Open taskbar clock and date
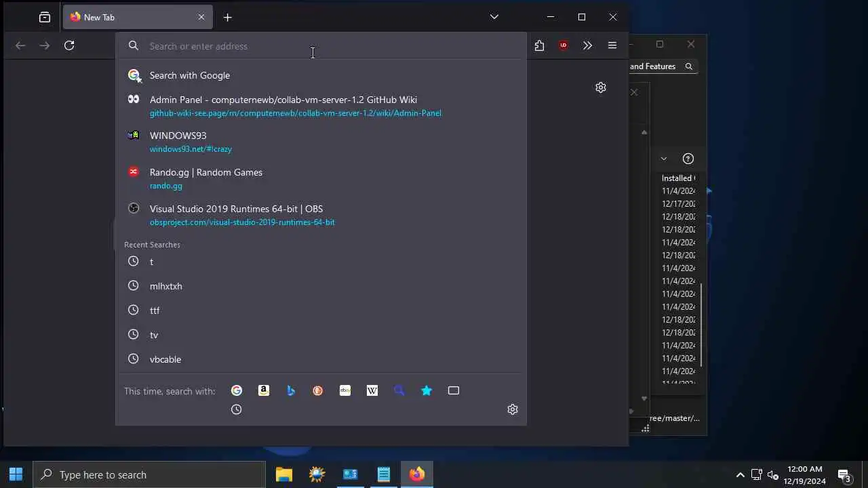868x488 pixels. coord(806,474)
